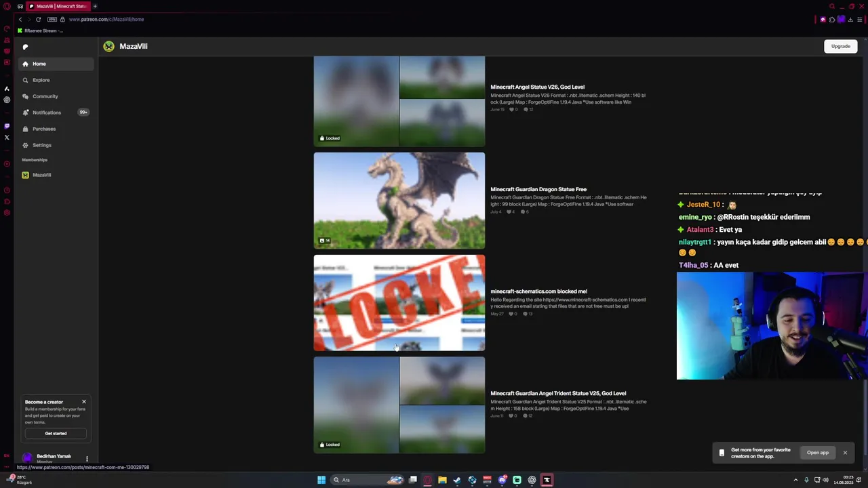
Task: Open Steam from the taskbar
Action: [x=457, y=480]
